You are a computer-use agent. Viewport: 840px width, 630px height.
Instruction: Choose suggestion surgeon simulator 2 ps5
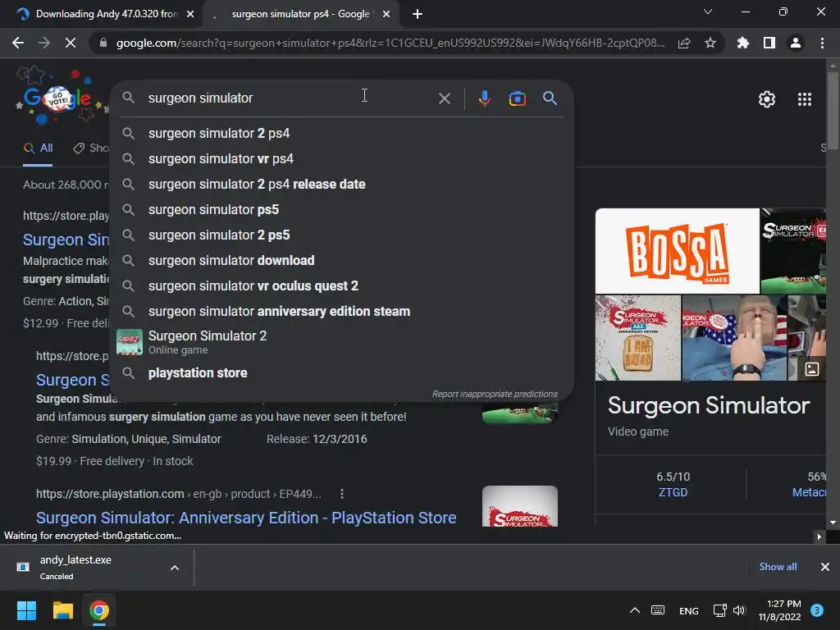342,235
